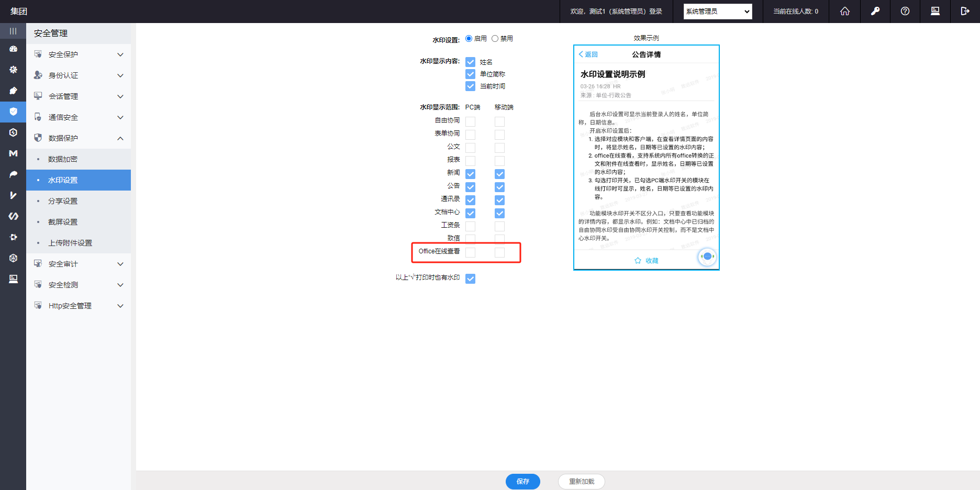Uncheck the 姓名 watermark content checkbox
Viewport: 980px width, 490px height.
471,62
